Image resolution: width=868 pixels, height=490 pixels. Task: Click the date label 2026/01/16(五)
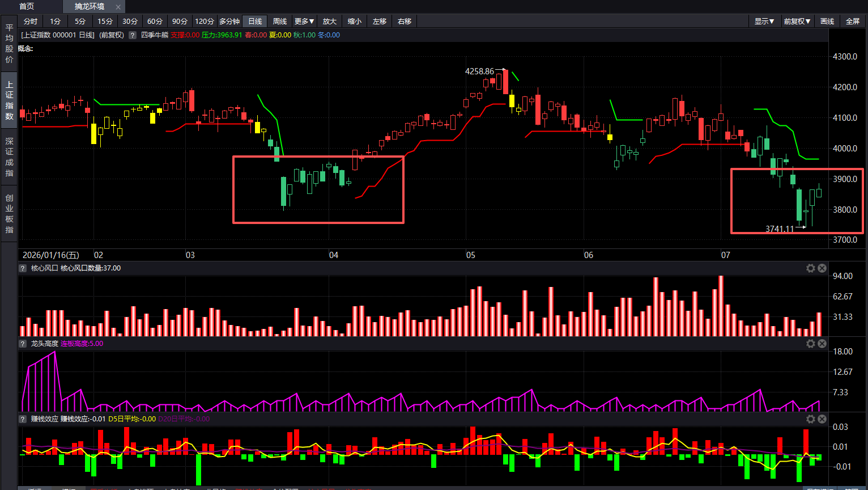click(51, 255)
